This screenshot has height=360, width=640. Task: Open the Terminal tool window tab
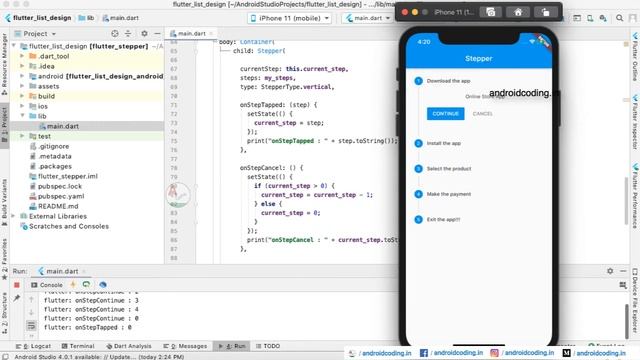(78, 346)
